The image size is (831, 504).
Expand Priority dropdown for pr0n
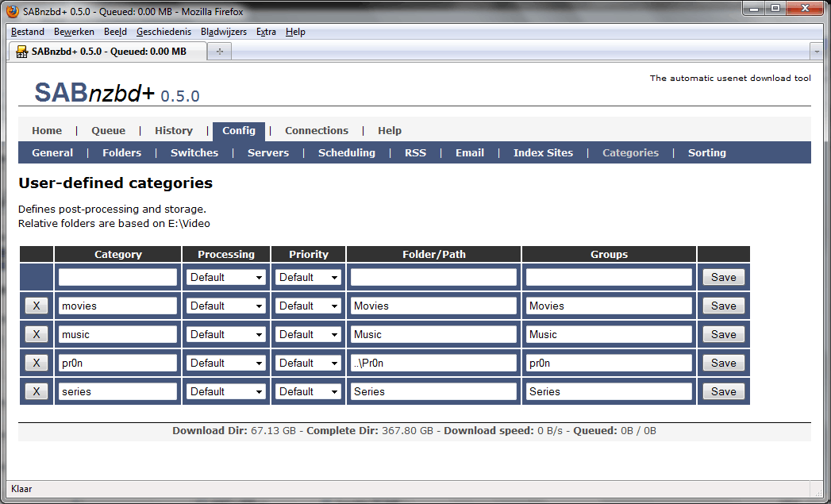(308, 363)
